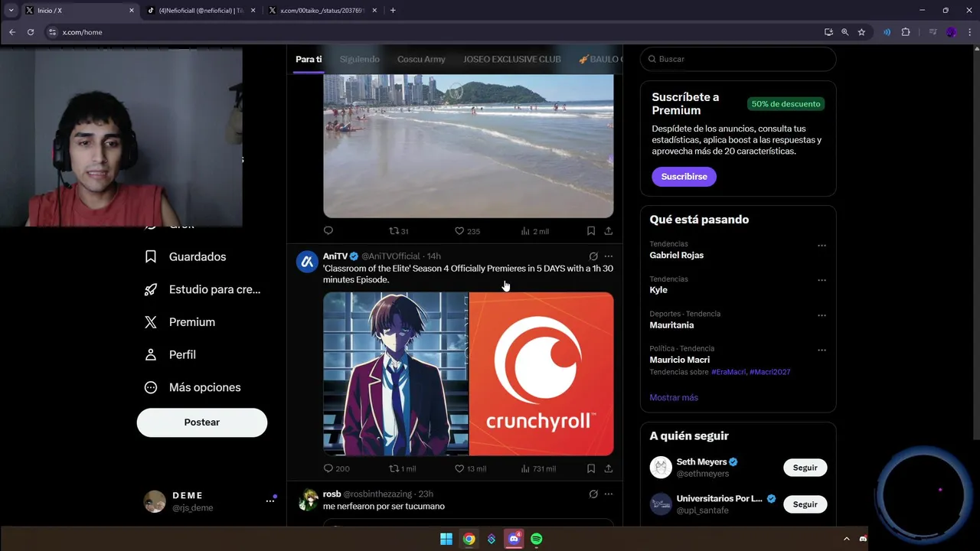The height and width of the screenshot is (551, 980).
Task: Go back in browser history
Action: tap(11, 32)
